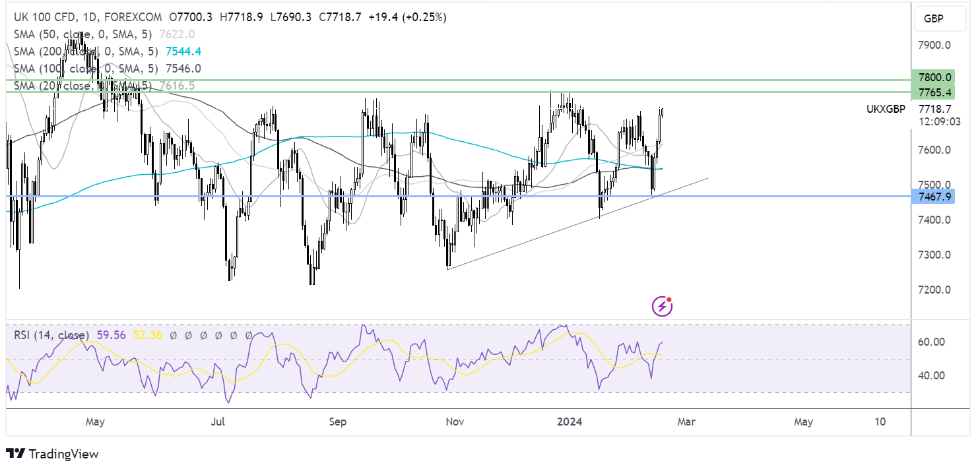Click the 7900.0 price axis label
This screenshot has width=980, height=471.
934,46
